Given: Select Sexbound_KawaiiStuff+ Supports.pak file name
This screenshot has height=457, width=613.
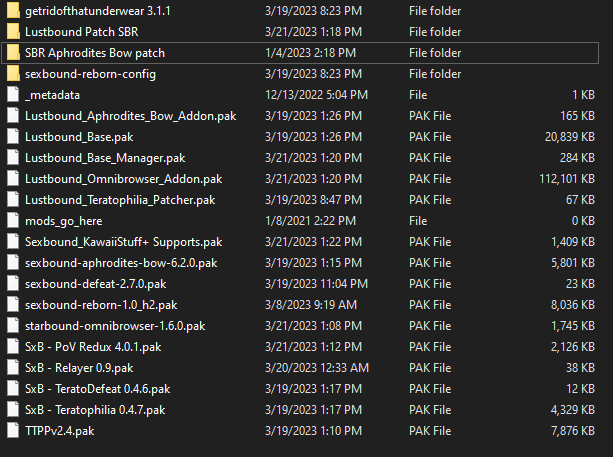Looking at the screenshot, I should point(124,242).
